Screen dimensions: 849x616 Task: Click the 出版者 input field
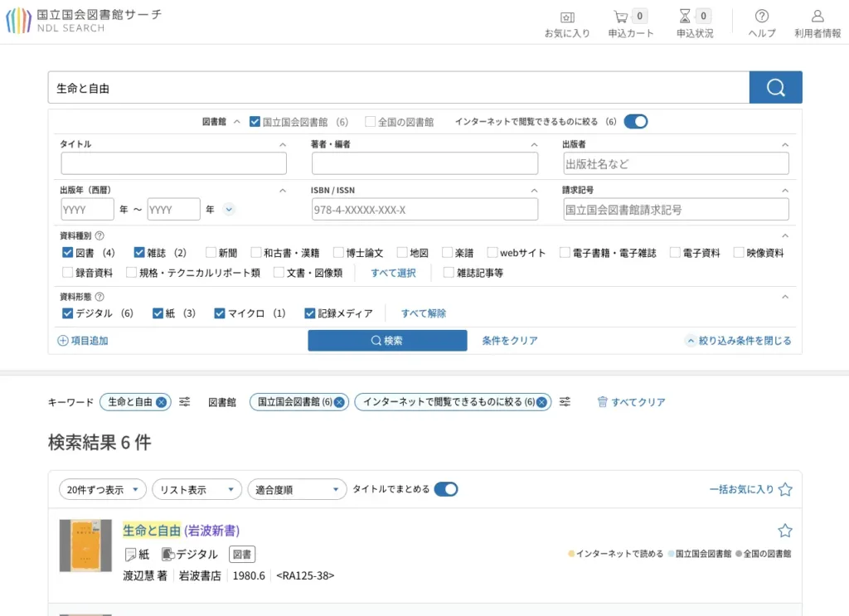point(676,163)
